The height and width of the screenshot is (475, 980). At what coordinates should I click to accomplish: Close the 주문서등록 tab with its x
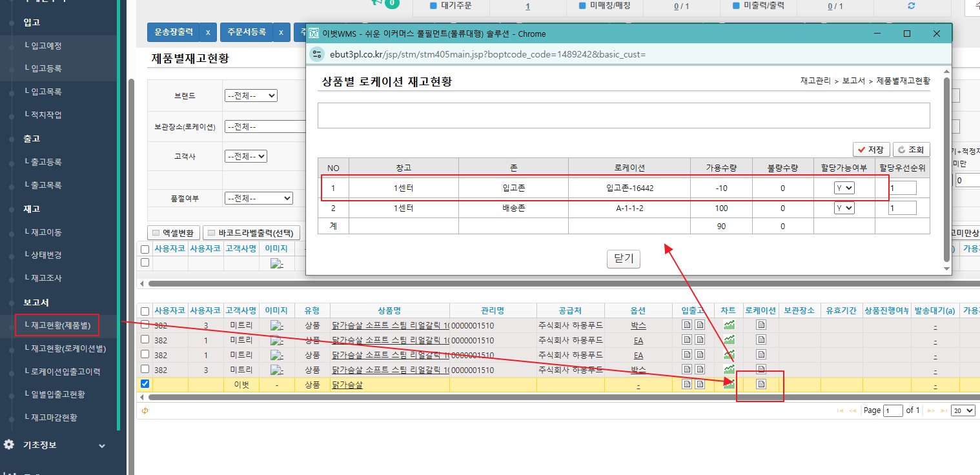[x=281, y=32]
